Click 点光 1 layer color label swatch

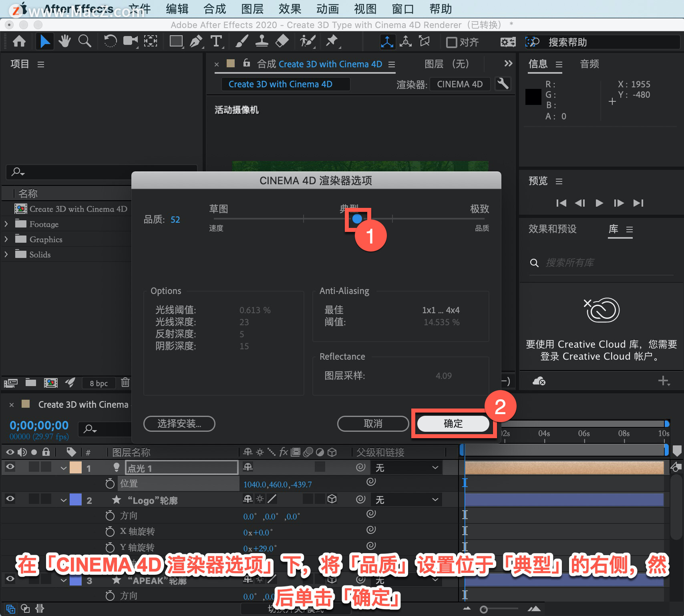click(x=76, y=467)
